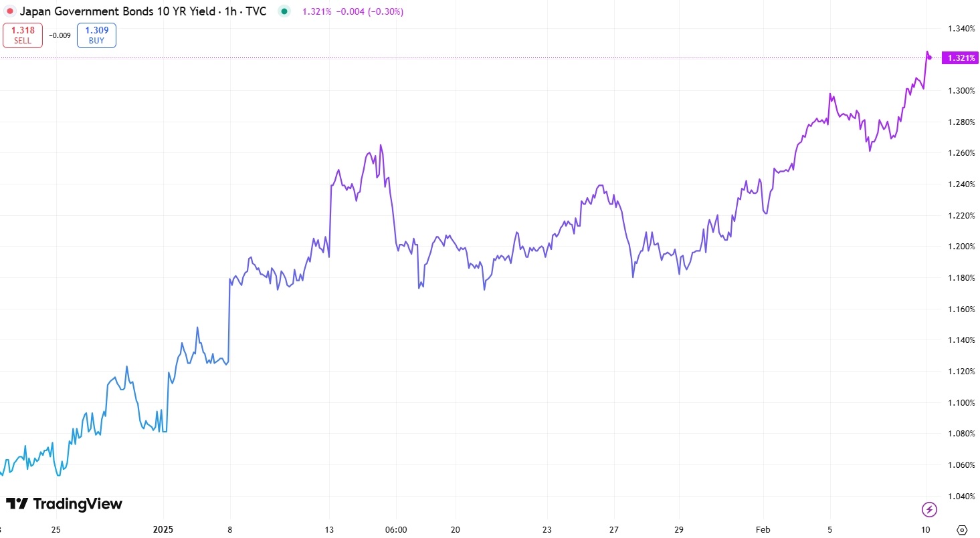Click the 1.040% price scale label
This screenshot has width=980, height=538.
coord(961,496)
